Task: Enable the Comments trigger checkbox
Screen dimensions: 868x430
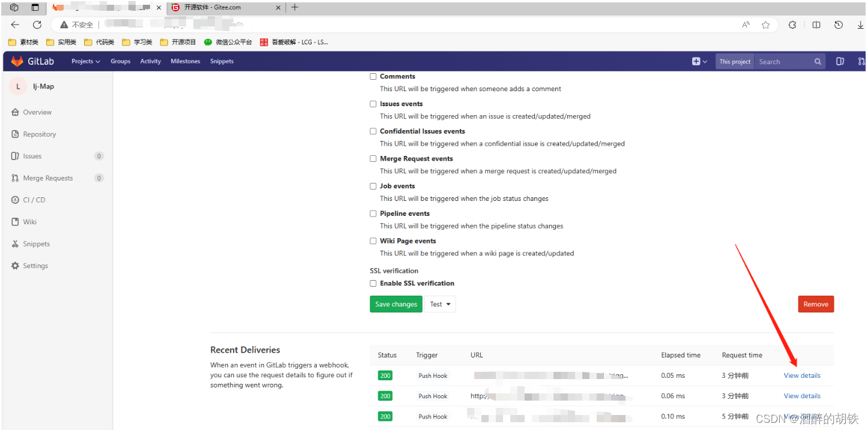Action: coord(373,76)
